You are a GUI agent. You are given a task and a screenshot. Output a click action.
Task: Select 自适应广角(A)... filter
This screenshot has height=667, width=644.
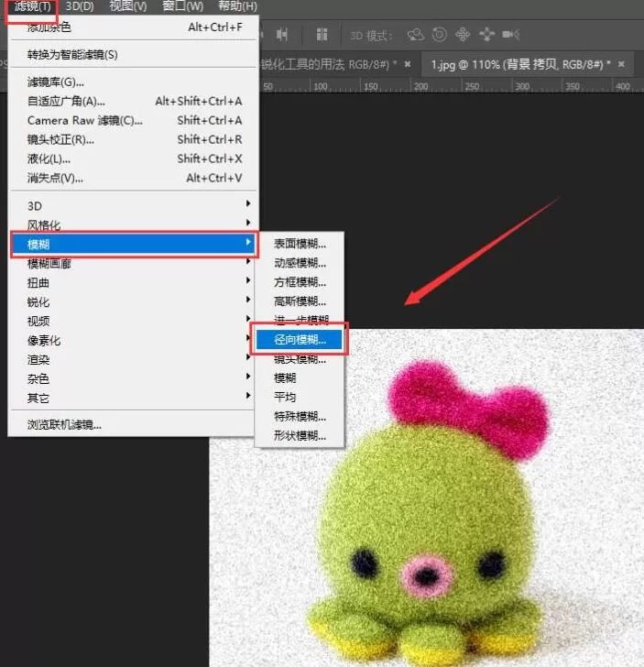[x=133, y=101]
